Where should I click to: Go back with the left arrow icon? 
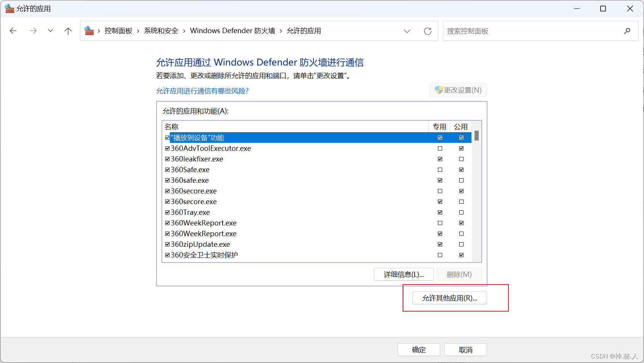pos(13,31)
